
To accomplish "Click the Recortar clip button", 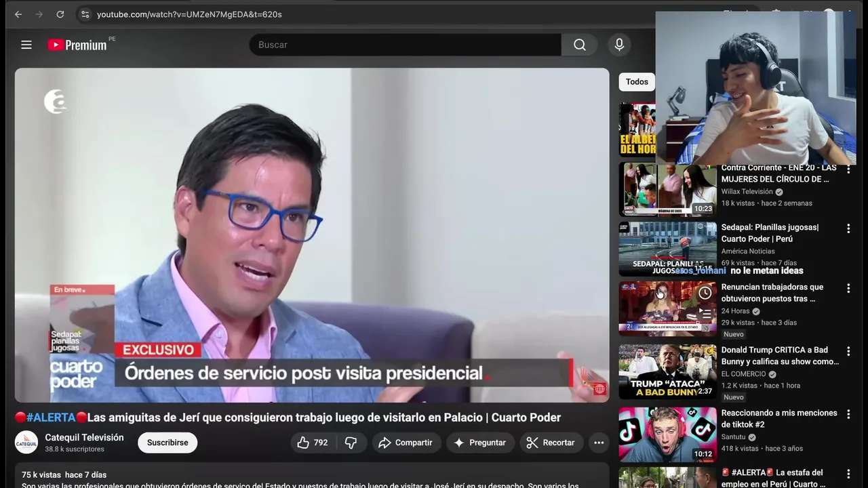I will point(551,443).
